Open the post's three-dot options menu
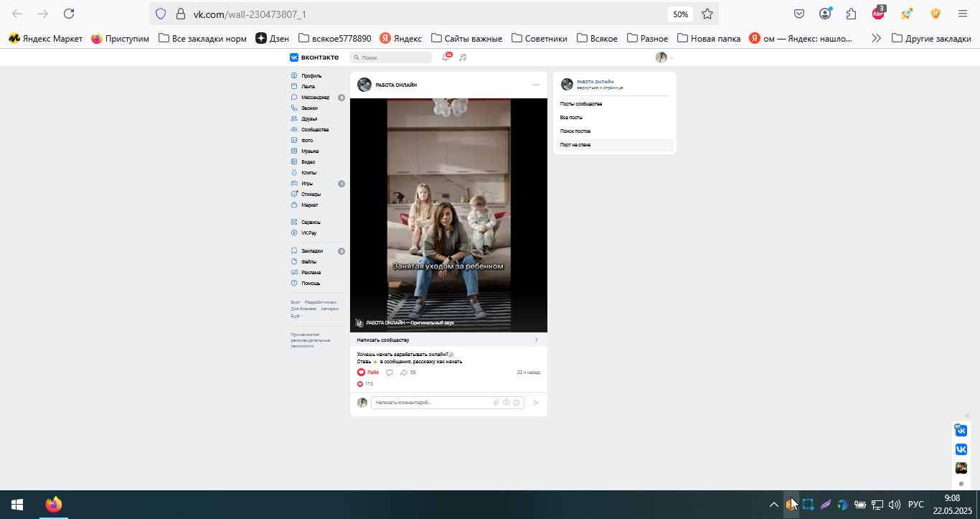 (x=535, y=85)
